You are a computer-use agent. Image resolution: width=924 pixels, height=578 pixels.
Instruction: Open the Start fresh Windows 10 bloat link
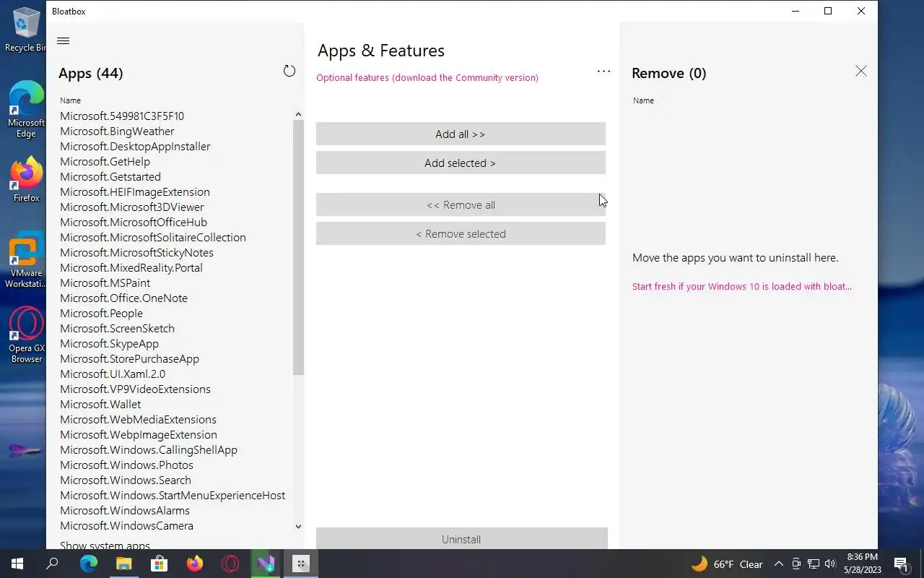(x=742, y=286)
